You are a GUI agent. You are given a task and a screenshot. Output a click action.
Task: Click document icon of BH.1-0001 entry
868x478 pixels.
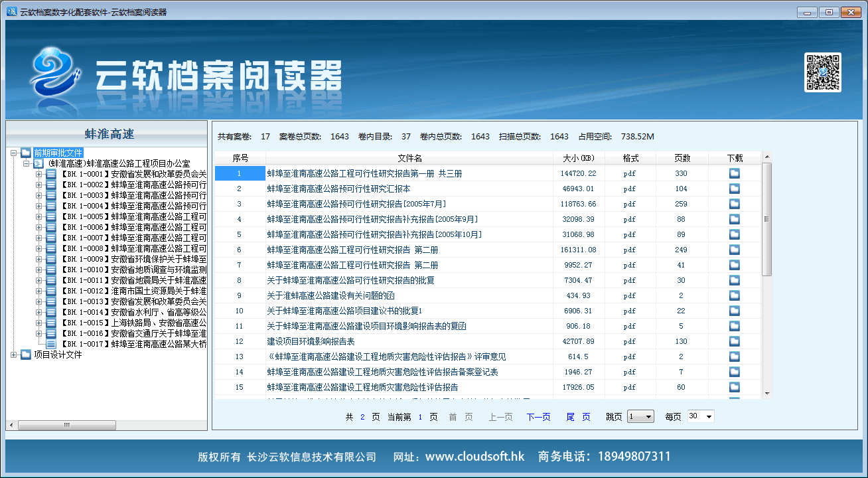pyautogui.click(x=51, y=174)
